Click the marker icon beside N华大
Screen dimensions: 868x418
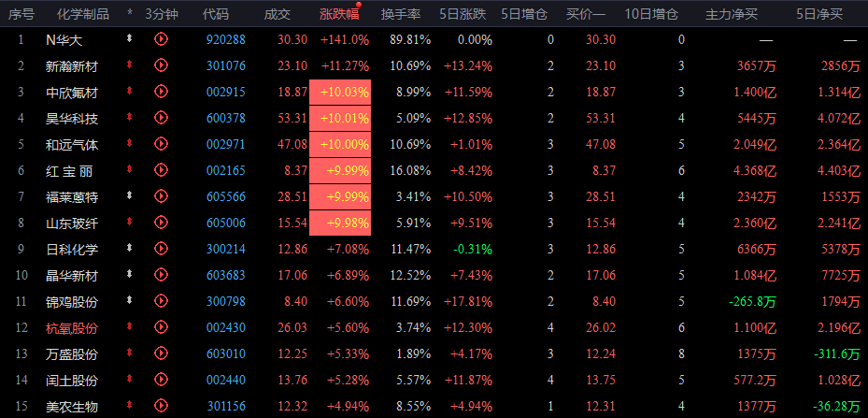130,38
